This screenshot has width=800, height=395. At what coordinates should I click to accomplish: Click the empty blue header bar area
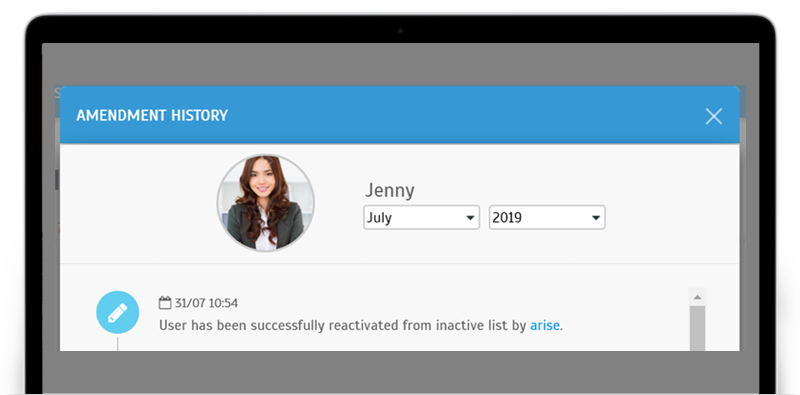point(459,115)
